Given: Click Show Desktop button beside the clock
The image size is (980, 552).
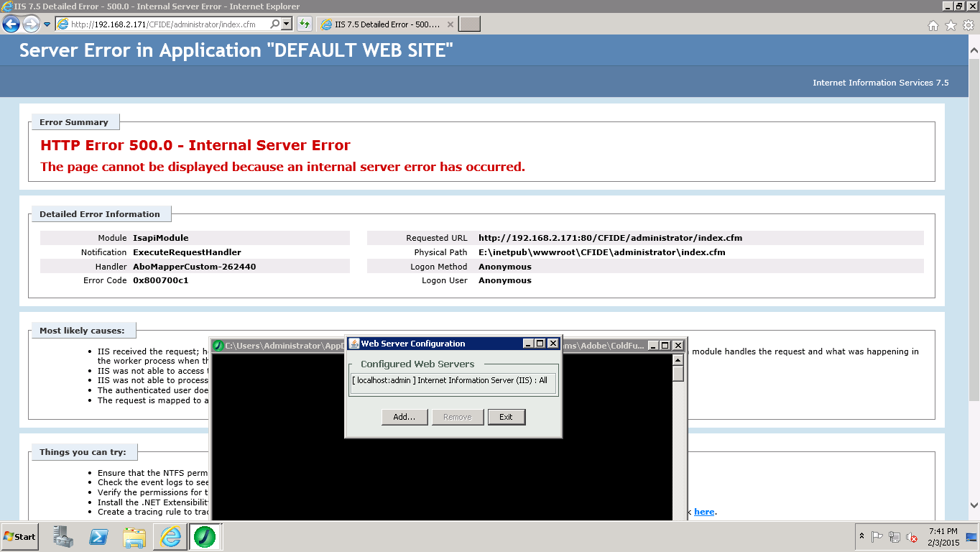Looking at the screenshot, I should 971,536.
